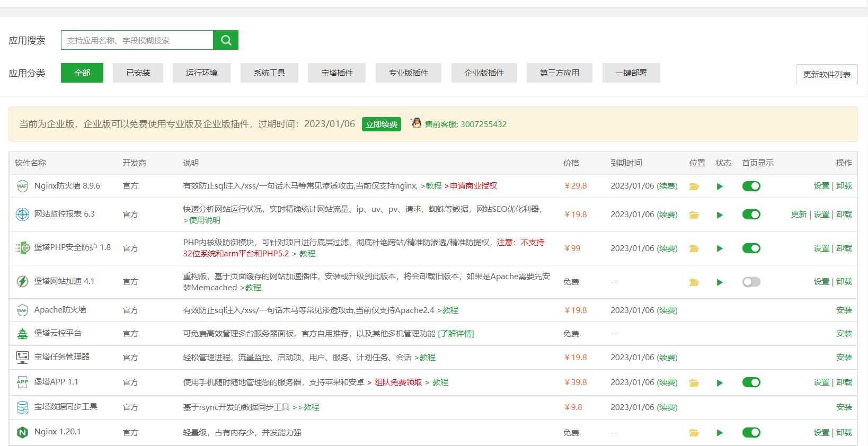Click the 宝塔任务管理器 monitor icon
Viewport: 868px width, 446px height.
22,357
